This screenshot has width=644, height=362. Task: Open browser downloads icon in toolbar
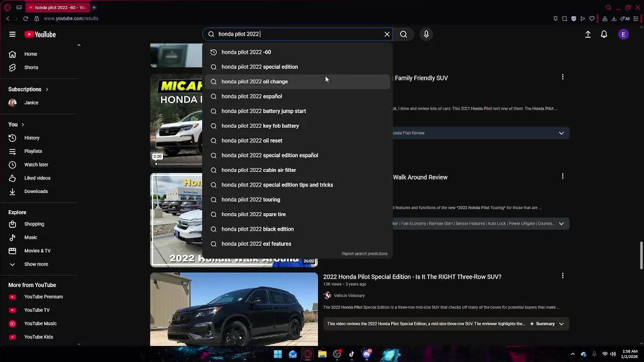614,19
